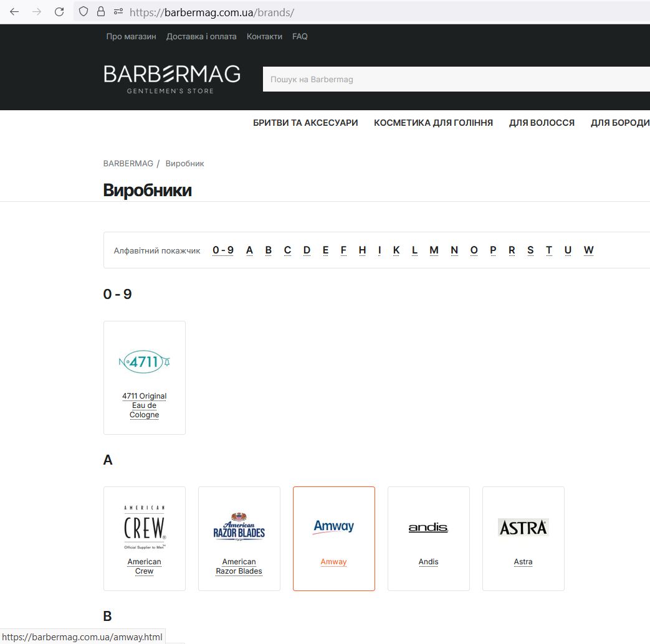The image size is (650, 644).
Task: Jump to letter K in index
Action: [x=396, y=250]
